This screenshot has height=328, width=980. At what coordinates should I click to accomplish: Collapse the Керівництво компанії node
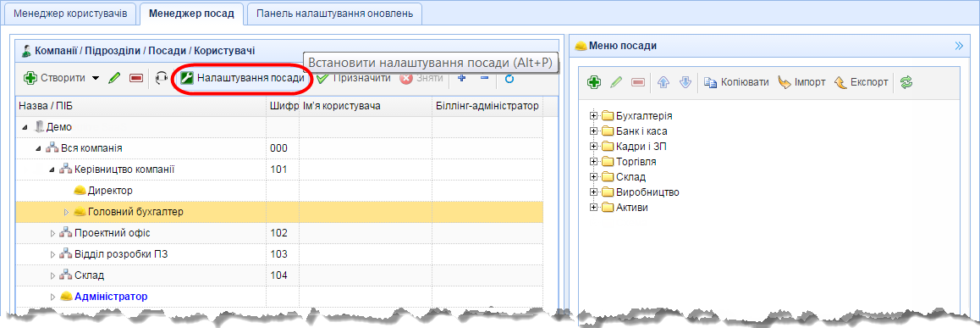[52, 170]
